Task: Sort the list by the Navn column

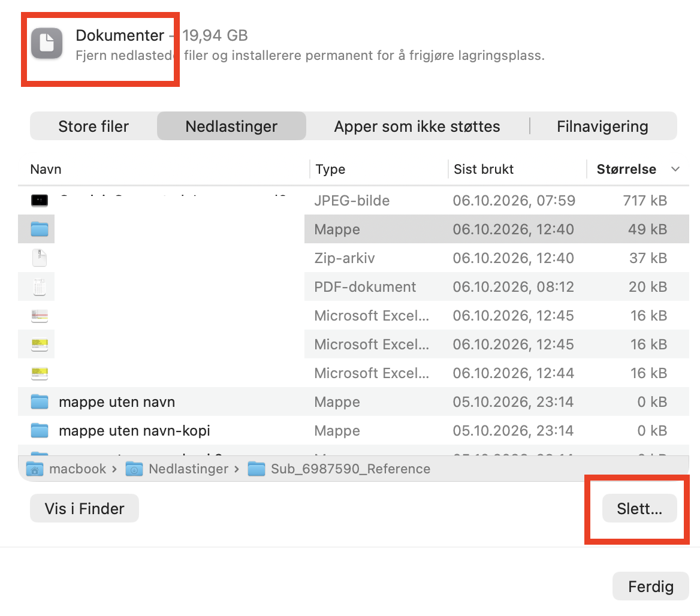Action: 46,169
